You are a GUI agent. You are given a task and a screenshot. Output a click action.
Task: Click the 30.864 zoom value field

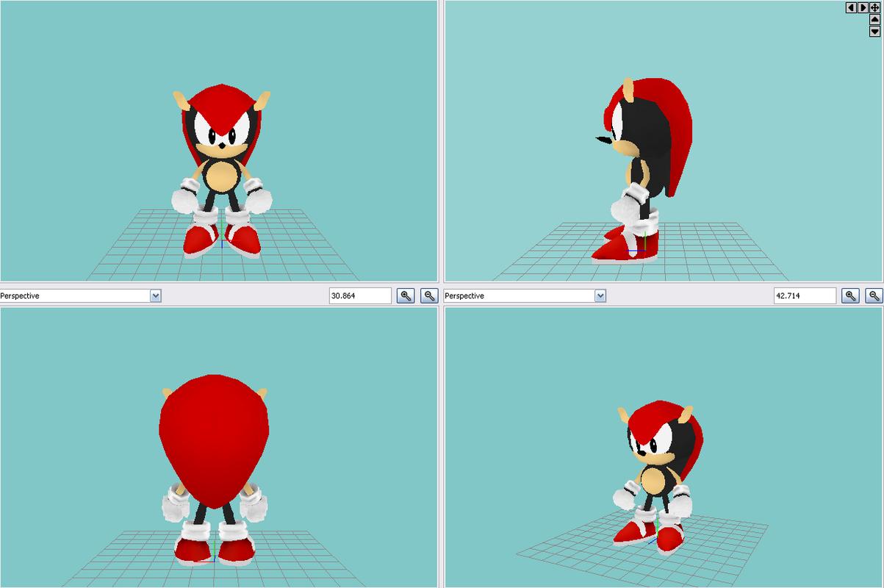point(360,295)
